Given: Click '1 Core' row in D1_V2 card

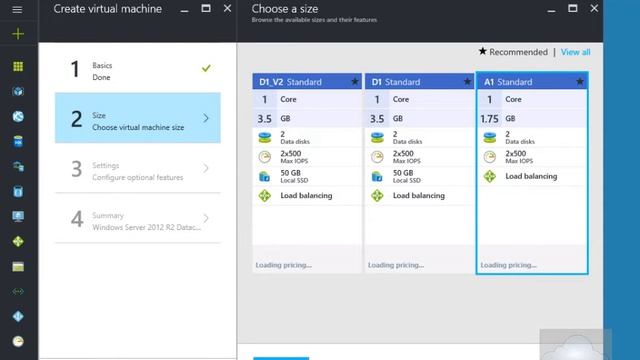Looking at the screenshot, I should pos(307,99).
